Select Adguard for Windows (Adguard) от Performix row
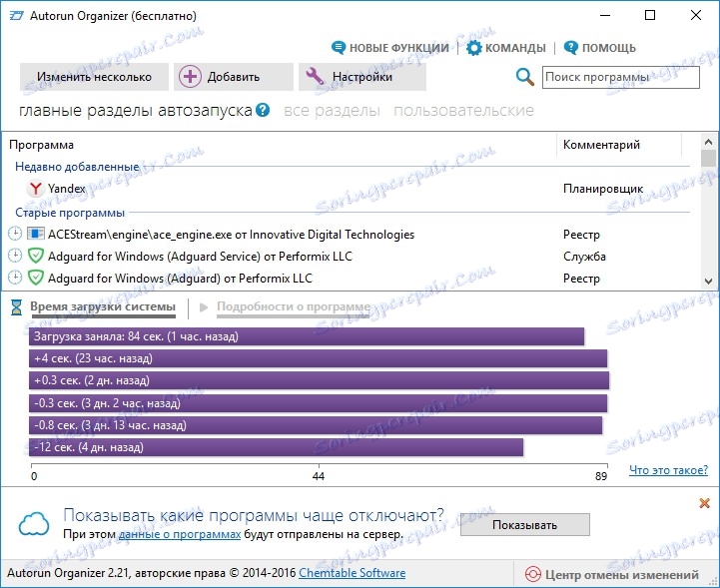The height and width of the screenshot is (588, 720). (x=352, y=278)
